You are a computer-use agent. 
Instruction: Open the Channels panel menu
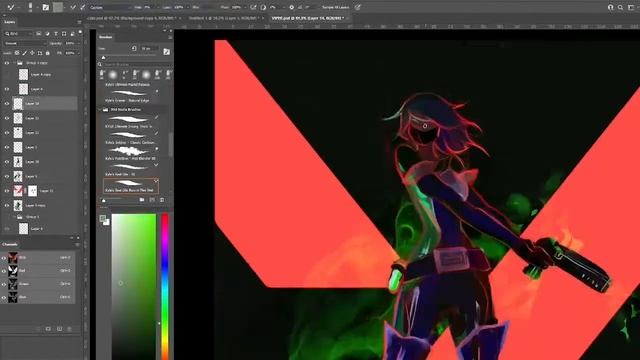[77, 244]
